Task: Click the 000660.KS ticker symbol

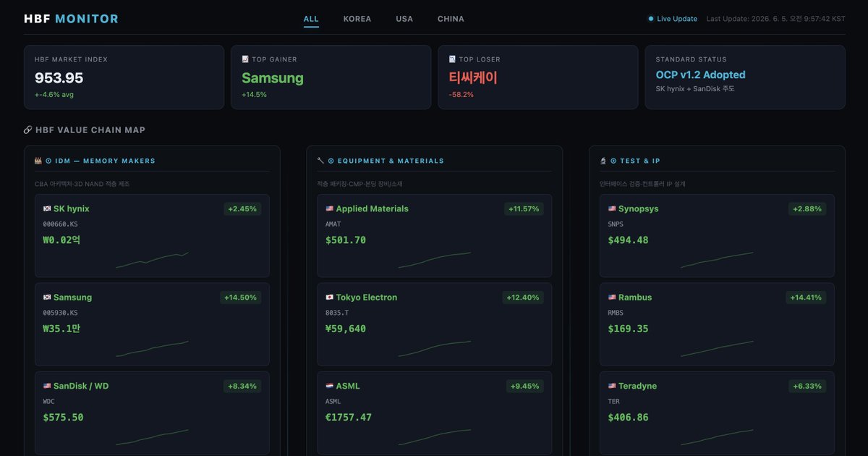Action: point(61,224)
